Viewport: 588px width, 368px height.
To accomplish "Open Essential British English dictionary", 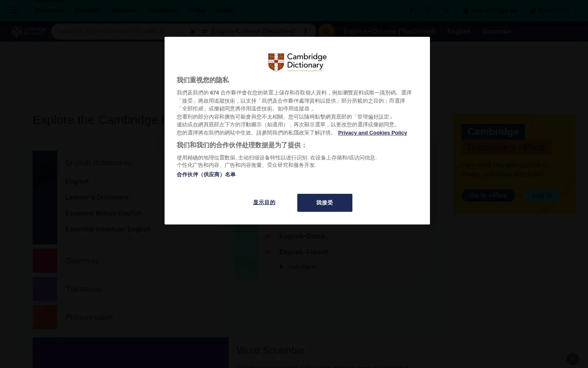I will 104,213.
